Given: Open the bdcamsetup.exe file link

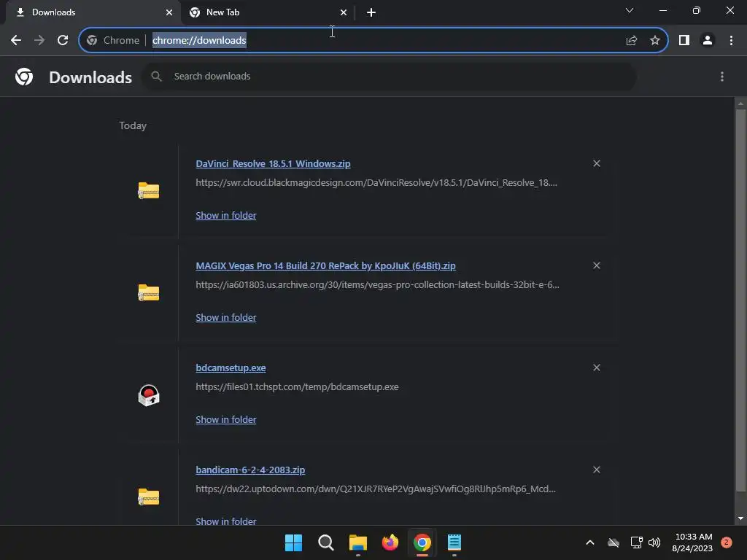Looking at the screenshot, I should pos(231,367).
